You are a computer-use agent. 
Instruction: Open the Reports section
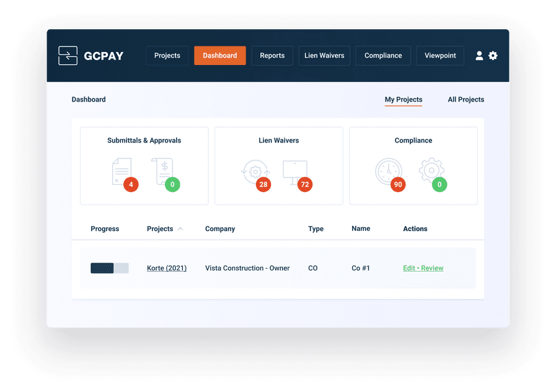(272, 55)
